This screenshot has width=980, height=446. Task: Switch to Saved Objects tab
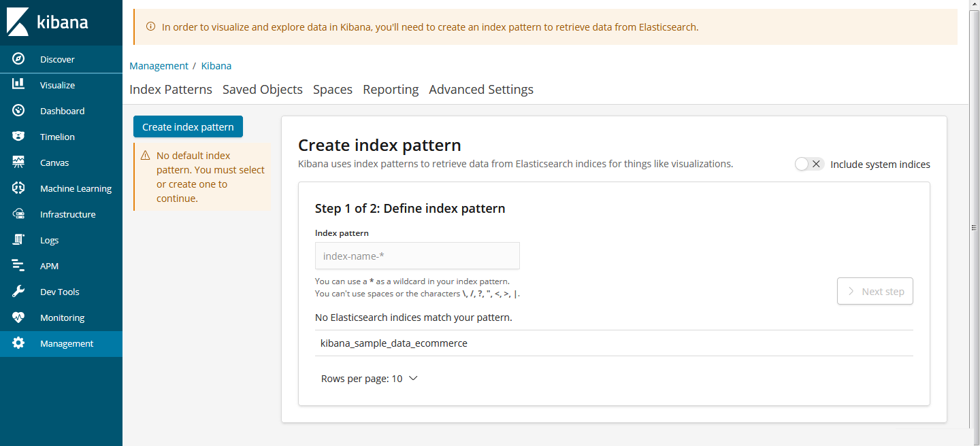[263, 90]
